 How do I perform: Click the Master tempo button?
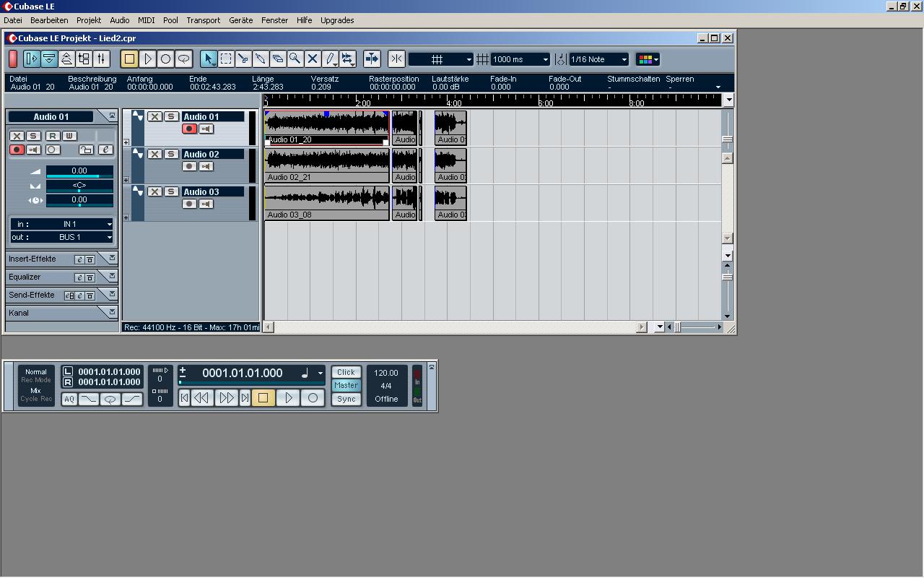346,386
